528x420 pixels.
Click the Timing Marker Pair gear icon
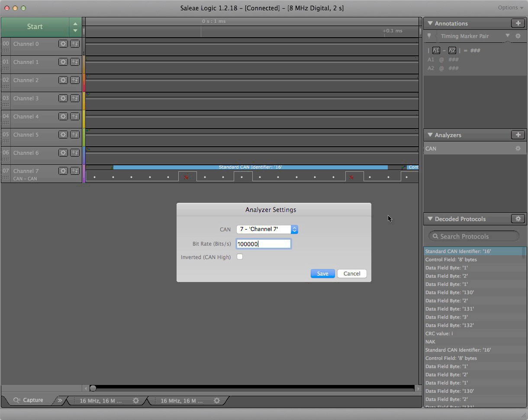pyautogui.click(x=518, y=36)
